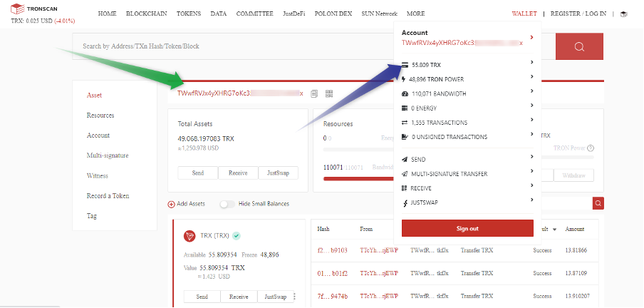The width and height of the screenshot is (644, 308).
Task: Expand the 110,071 Bandwidth entry
Action: point(531,93)
